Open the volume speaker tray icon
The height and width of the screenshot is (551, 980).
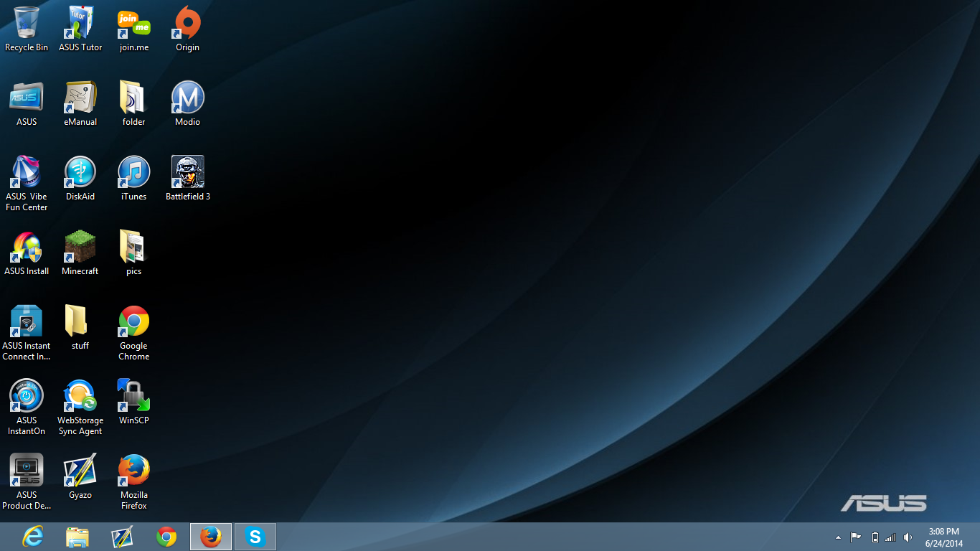point(908,537)
